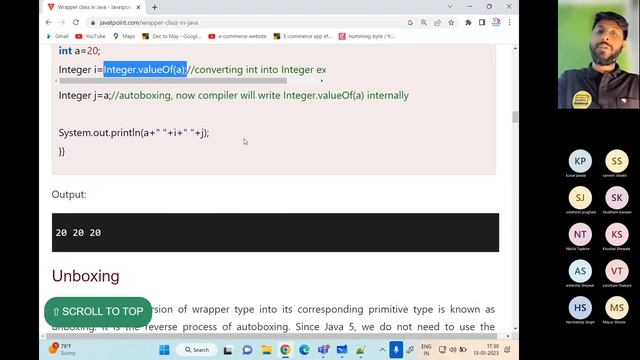Open Microsoft Teams from the taskbar
The image size is (640, 360).
(x=323, y=350)
